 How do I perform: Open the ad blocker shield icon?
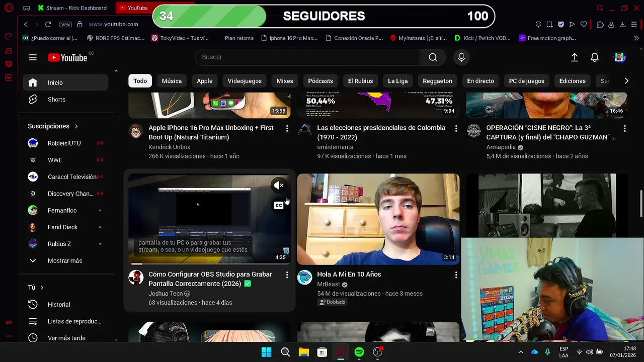pos(561,24)
